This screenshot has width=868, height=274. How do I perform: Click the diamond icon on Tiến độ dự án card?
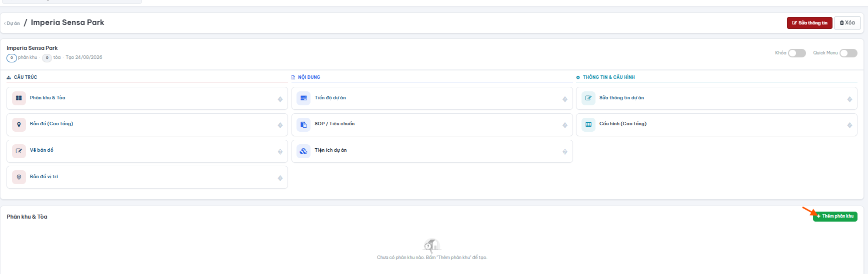pyautogui.click(x=565, y=99)
